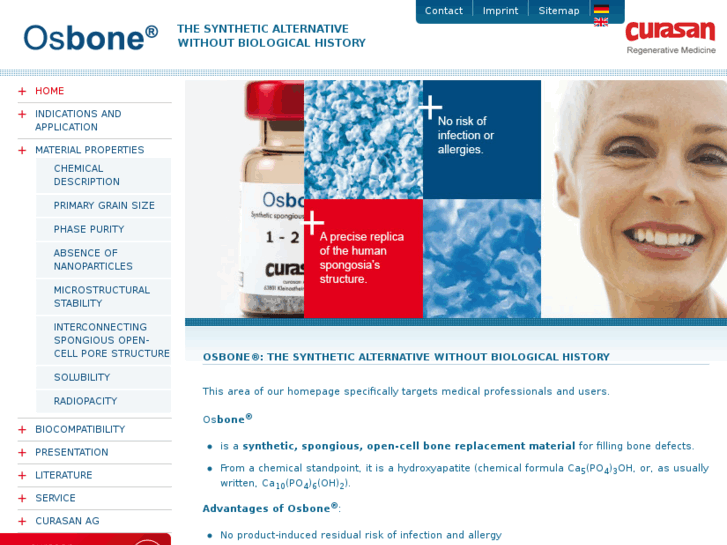Switch language with the UK flag icon
The width and height of the screenshot is (727, 545).
[x=601, y=22]
